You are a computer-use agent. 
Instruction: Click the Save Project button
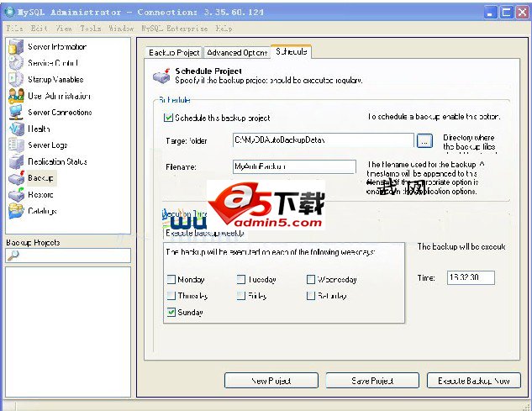click(372, 381)
